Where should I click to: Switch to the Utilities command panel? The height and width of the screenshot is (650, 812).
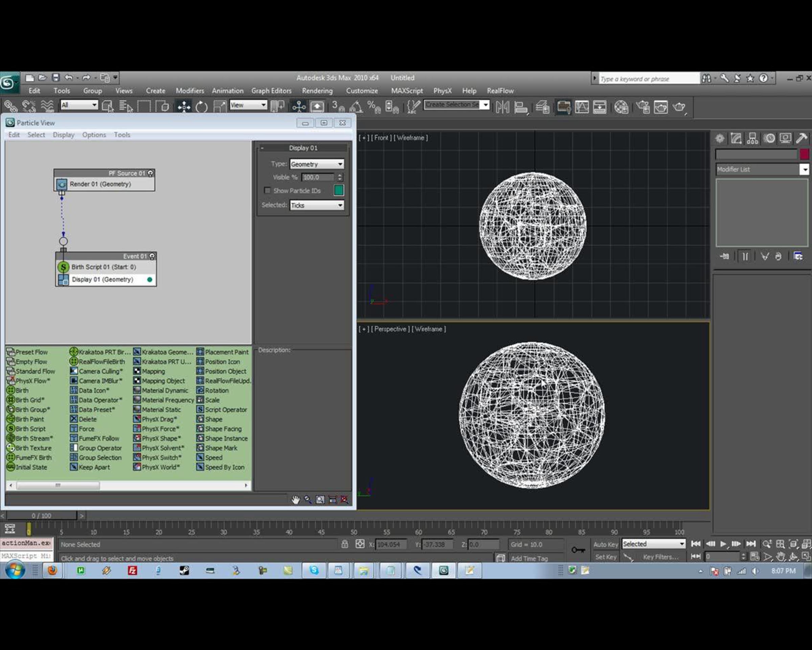[802, 138]
